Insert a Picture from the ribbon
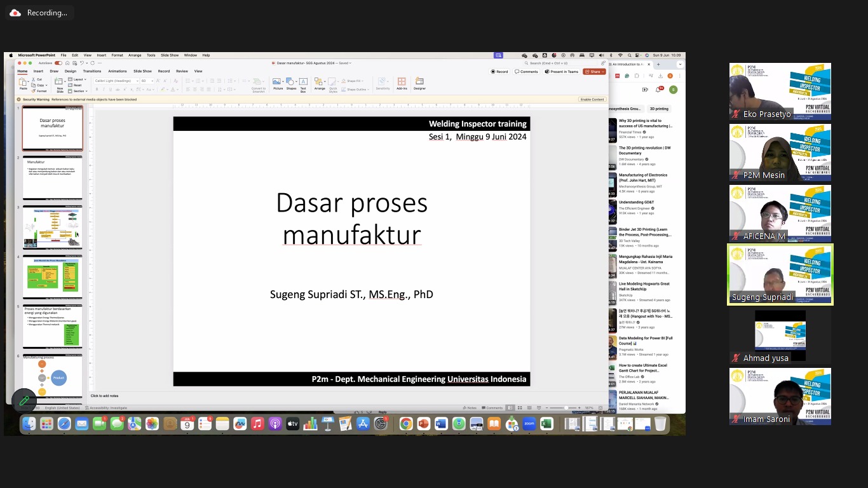This screenshot has width=868, height=488. 278,83
